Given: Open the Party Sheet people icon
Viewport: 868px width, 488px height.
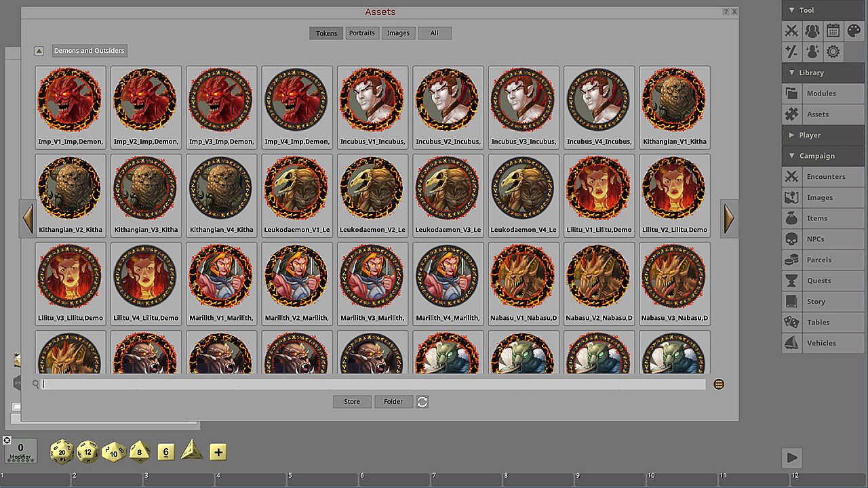Looking at the screenshot, I should pyautogui.click(x=812, y=30).
